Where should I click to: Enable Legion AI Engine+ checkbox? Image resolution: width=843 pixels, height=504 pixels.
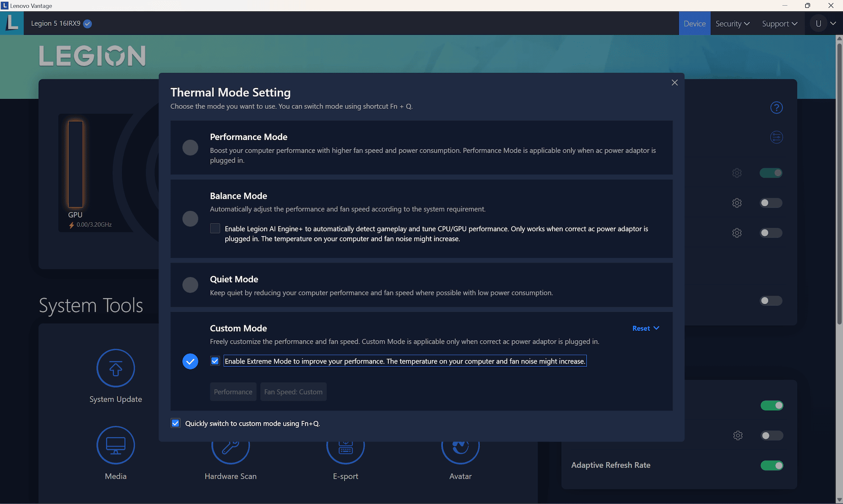click(x=215, y=228)
